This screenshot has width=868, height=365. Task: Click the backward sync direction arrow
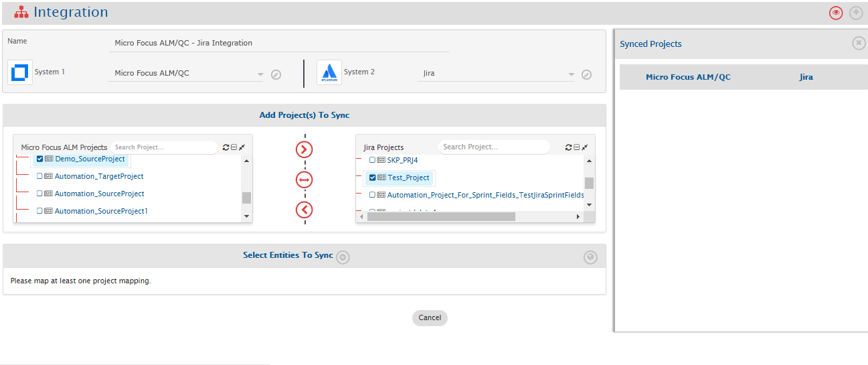coord(305,210)
